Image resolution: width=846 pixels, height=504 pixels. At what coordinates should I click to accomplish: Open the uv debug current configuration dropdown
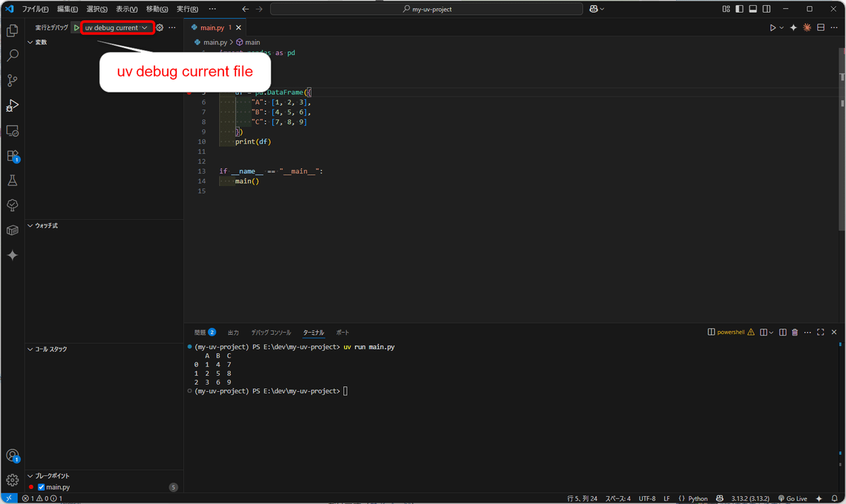116,27
